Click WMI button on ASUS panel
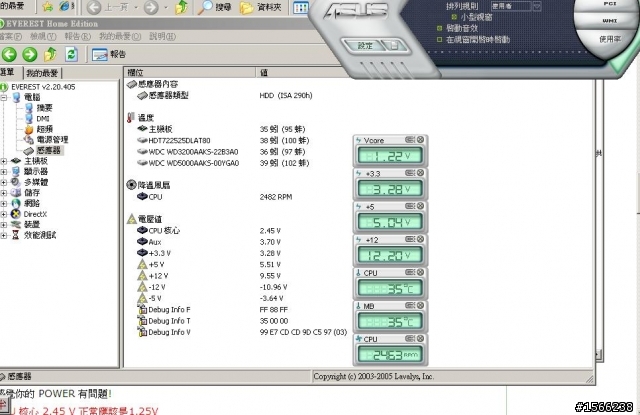This screenshot has height=415, width=640. (609, 21)
